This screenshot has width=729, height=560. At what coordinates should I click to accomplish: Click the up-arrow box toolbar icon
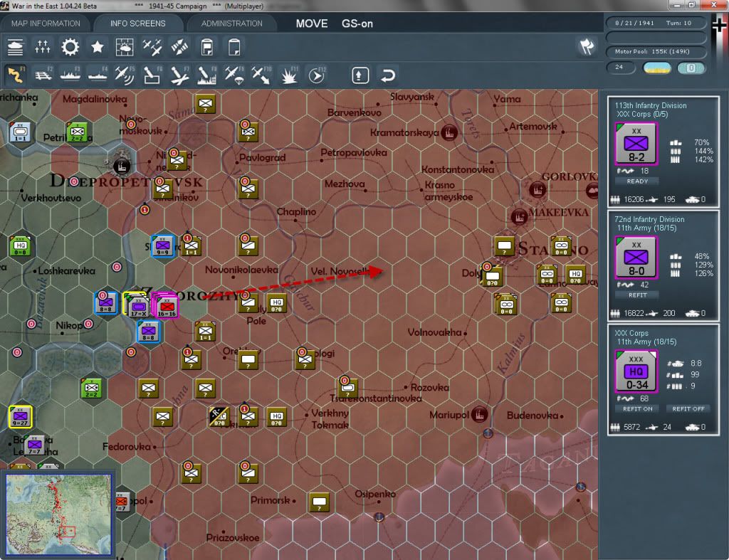coord(360,75)
